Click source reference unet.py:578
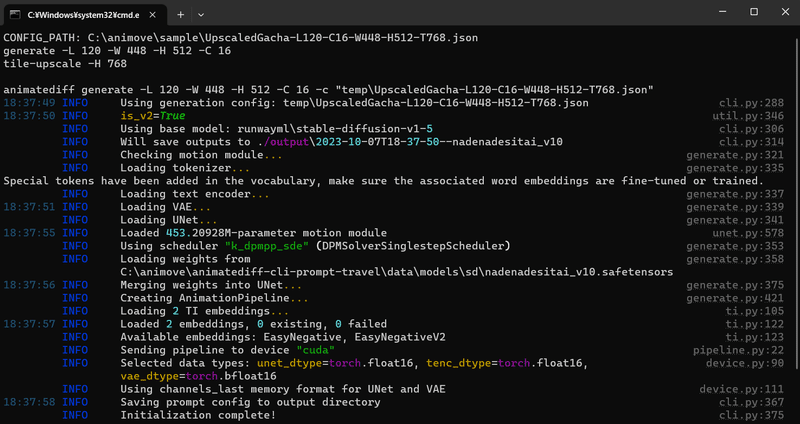This screenshot has height=424, width=800. click(x=748, y=233)
